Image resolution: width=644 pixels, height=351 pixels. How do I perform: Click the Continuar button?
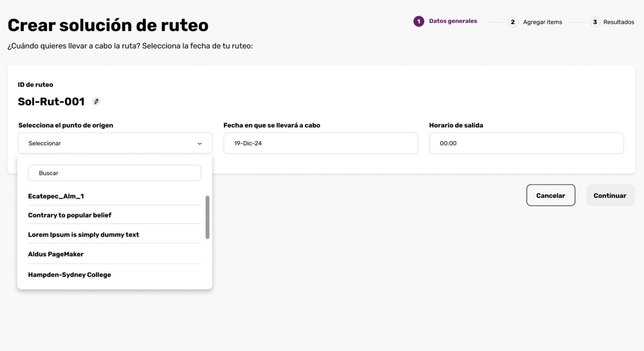[610, 195]
